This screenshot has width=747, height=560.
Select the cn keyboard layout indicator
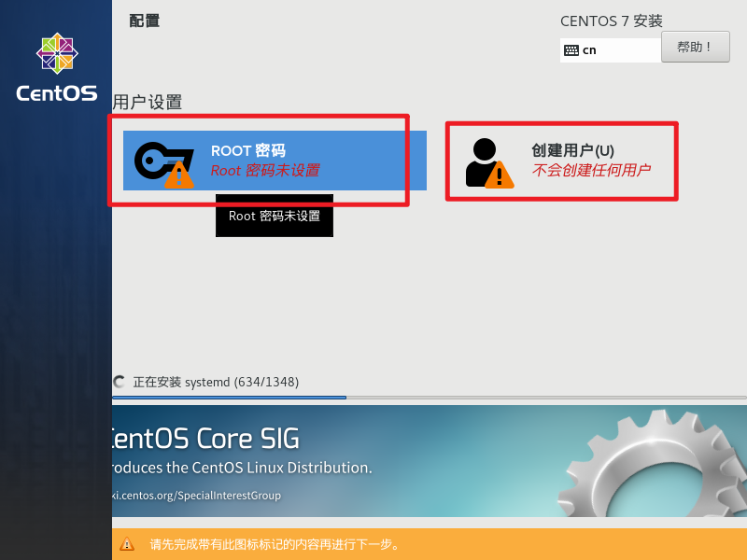coord(611,50)
